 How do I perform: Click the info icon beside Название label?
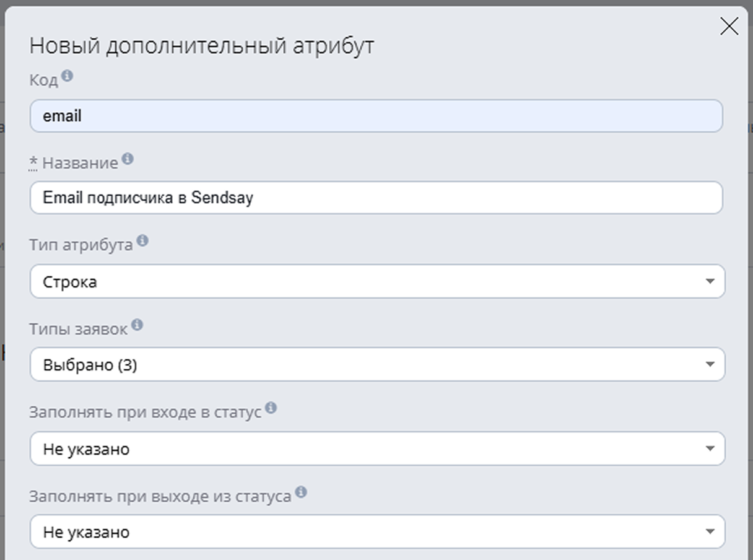click(128, 159)
